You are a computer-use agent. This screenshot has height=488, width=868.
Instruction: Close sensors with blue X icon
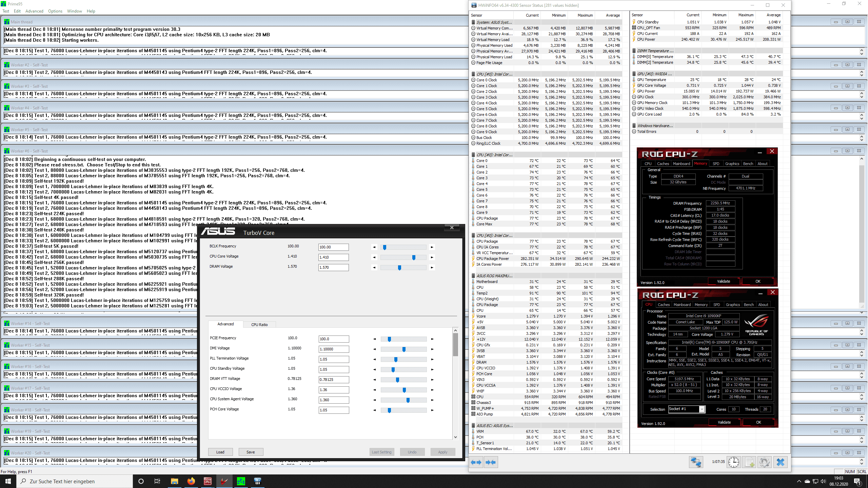point(781,462)
